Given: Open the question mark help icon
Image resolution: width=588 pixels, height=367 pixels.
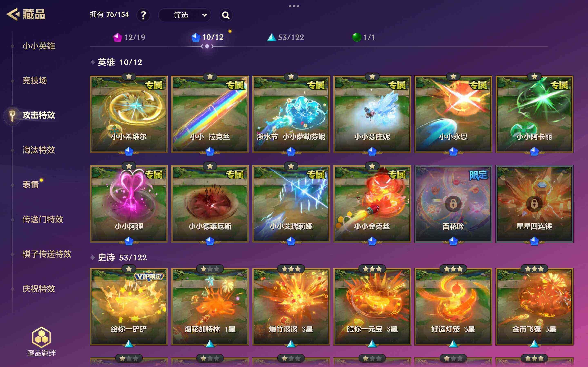Looking at the screenshot, I should (x=143, y=15).
